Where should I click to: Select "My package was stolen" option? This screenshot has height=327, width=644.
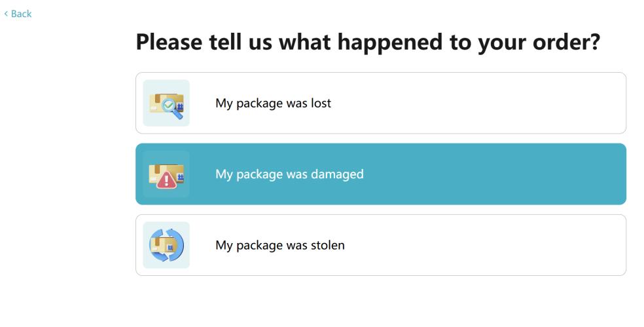pyautogui.click(x=381, y=245)
